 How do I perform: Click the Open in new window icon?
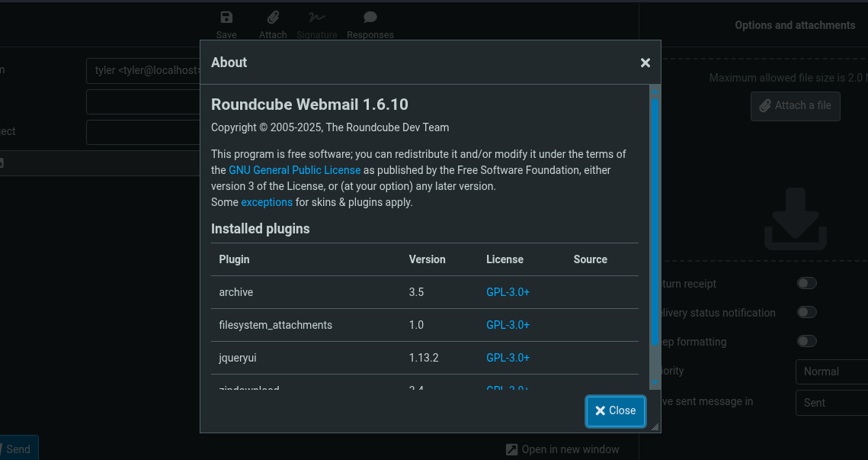pos(512,450)
